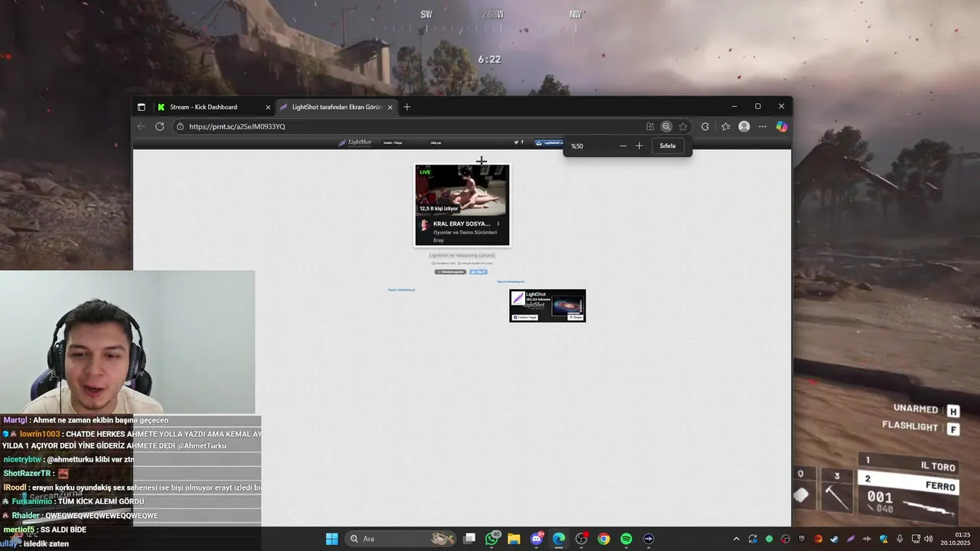Open Task View on the taskbar

pyautogui.click(x=469, y=539)
